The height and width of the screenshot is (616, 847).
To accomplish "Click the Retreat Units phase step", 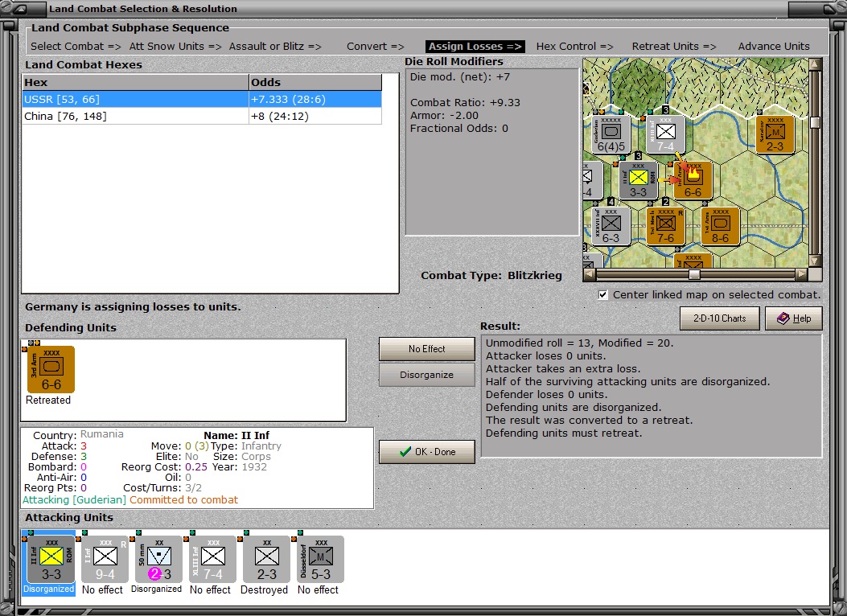I will [674, 47].
